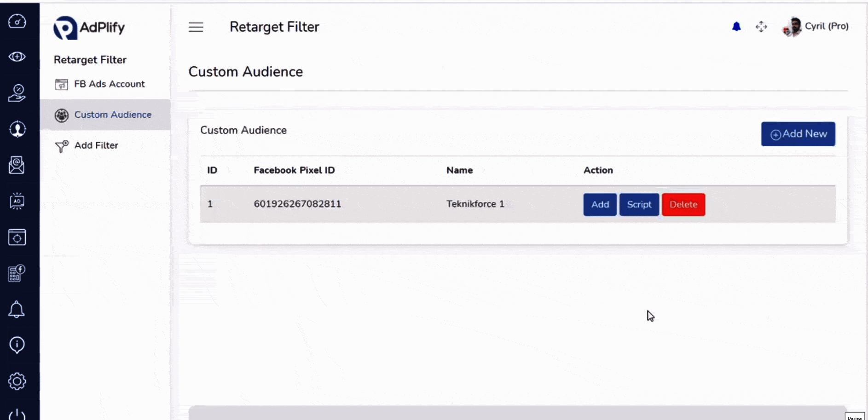Open Cyril (Pro) user profile menu
Screen dimensions: 868x420
[816, 27]
